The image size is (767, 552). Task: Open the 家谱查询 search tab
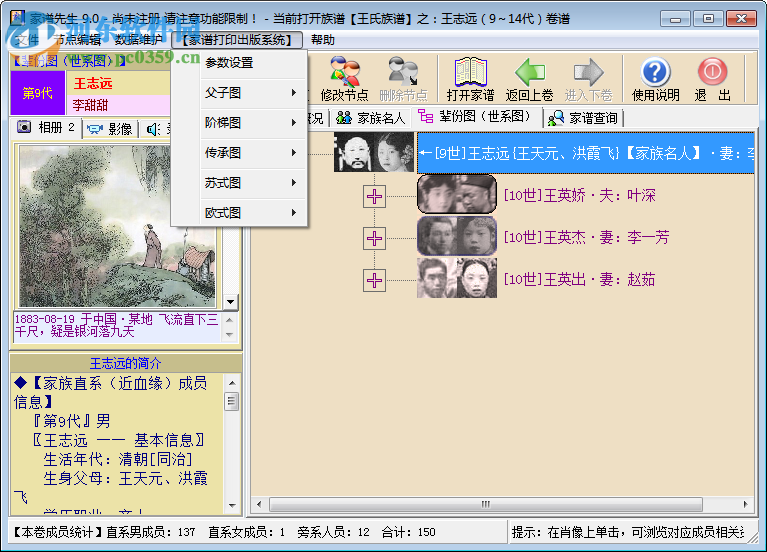point(583,118)
